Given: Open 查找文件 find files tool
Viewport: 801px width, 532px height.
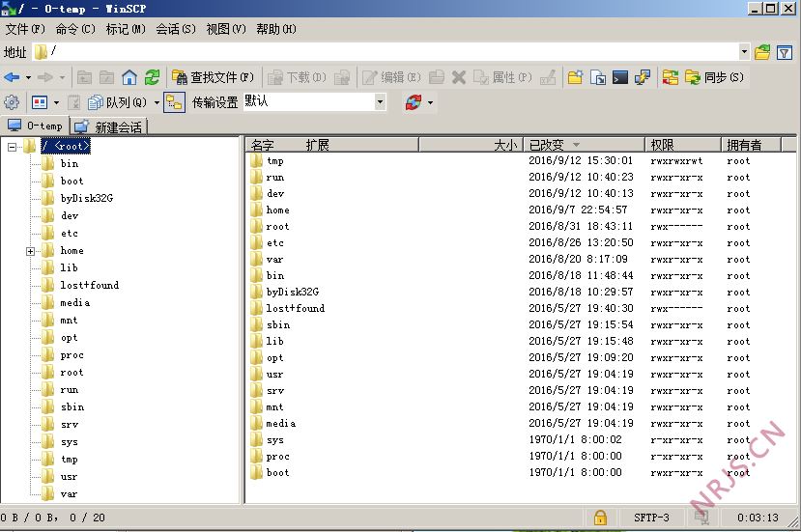Looking at the screenshot, I should coord(213,77).
